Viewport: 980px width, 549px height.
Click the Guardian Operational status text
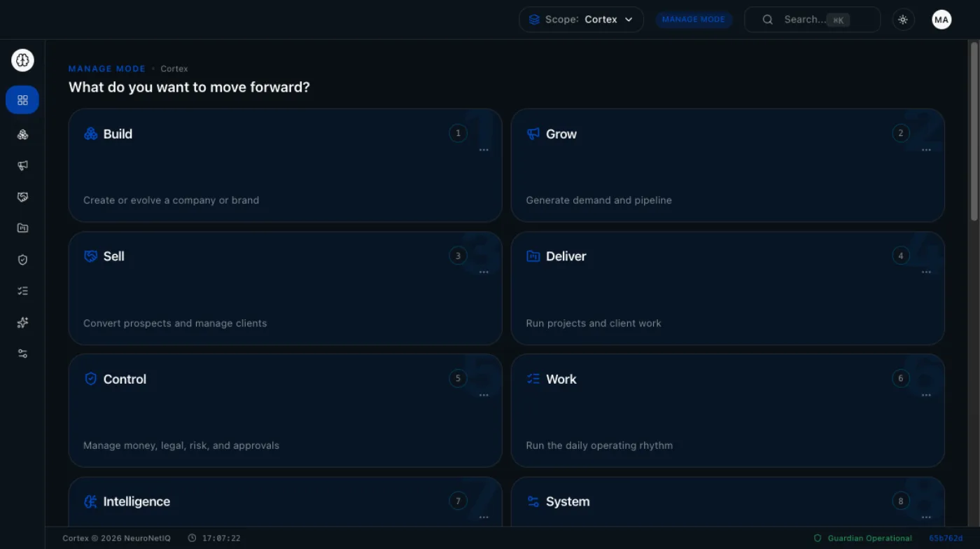click(870, 538)
